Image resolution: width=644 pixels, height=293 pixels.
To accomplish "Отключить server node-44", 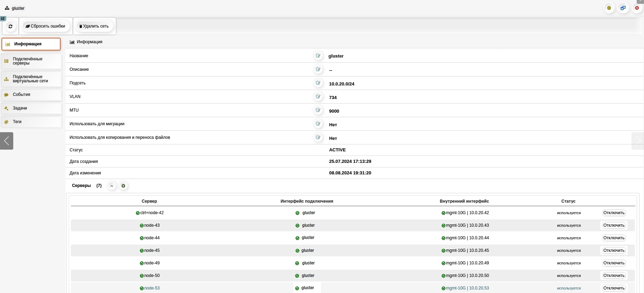I will pyautogui.click(x=614, y=238).
